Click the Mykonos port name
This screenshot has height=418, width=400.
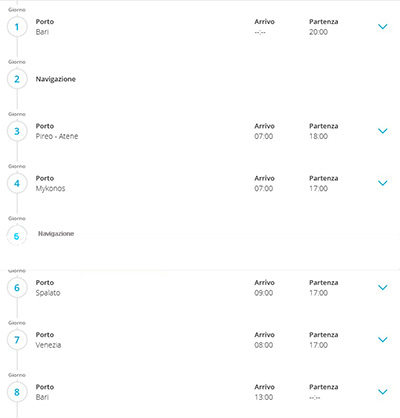(x=50, y=189)
